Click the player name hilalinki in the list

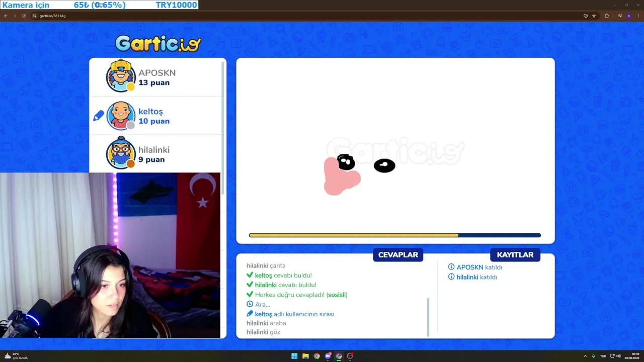154,150
